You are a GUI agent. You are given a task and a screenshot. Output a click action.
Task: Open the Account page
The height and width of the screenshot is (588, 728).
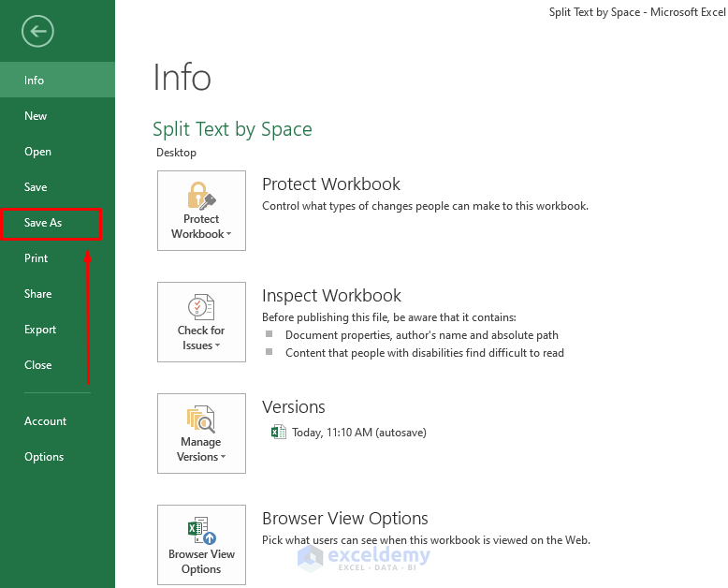[x=58, y=420]
